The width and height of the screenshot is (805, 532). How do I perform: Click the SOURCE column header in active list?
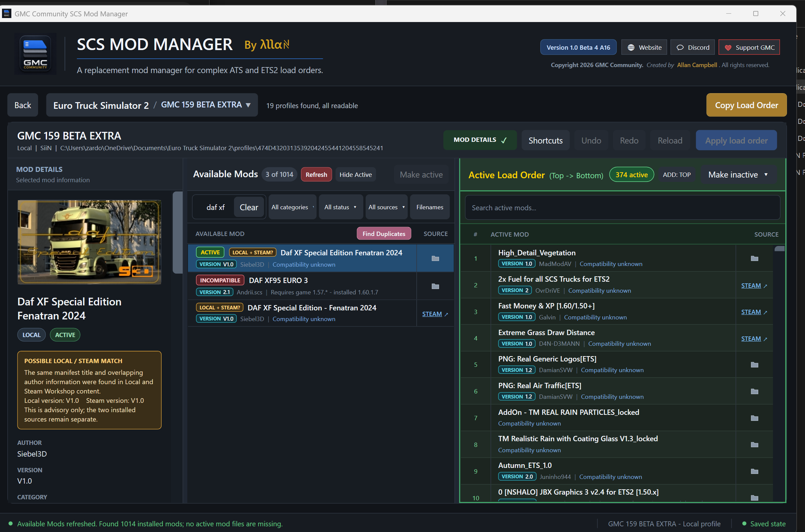pyautogui.click(x=766, y=234)
